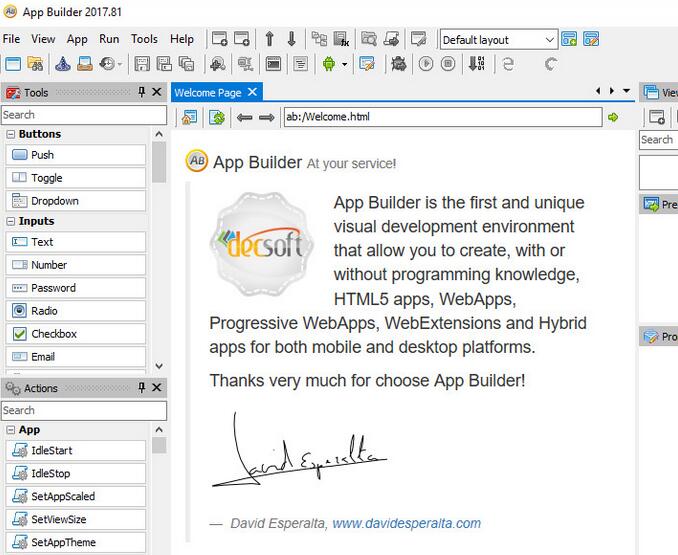Click the Edge browser icon
Screen dimensions: 678x555
(x=508, y=64)
